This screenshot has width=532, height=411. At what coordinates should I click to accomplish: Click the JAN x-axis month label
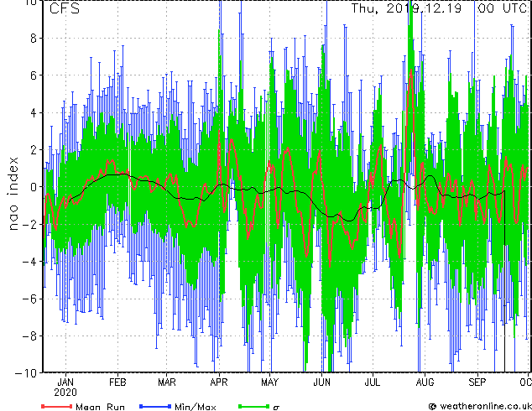click(65, 382)
